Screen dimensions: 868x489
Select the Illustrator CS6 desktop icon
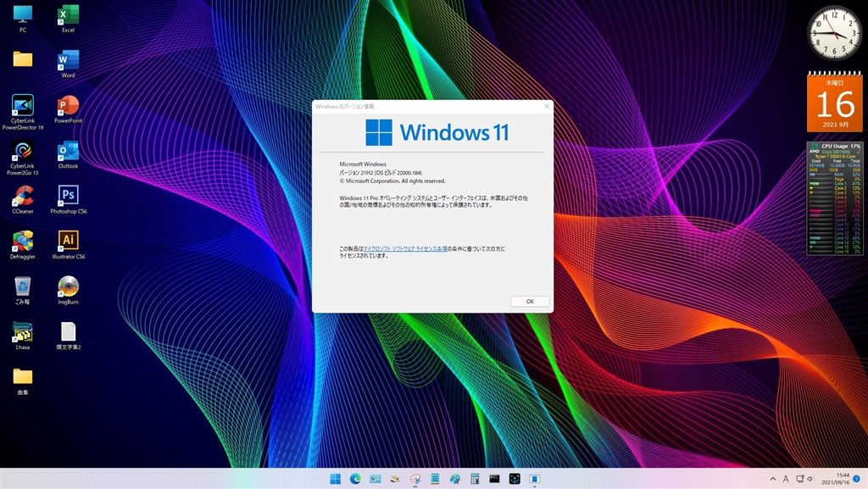click(68, 241)
